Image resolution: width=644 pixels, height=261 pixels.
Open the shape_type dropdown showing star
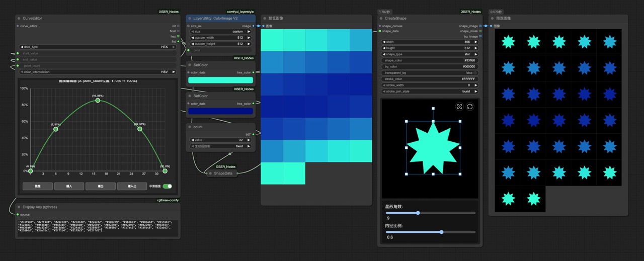430,54
